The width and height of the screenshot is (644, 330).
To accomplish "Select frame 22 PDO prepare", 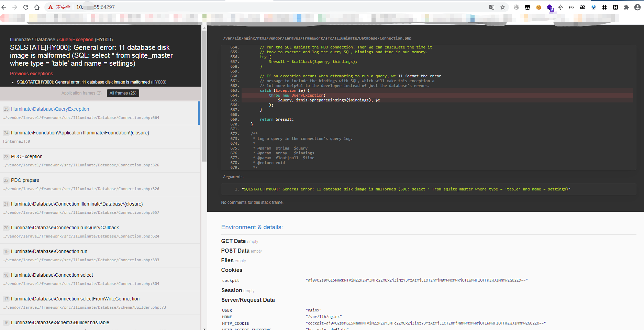I will tap(100, 184).
